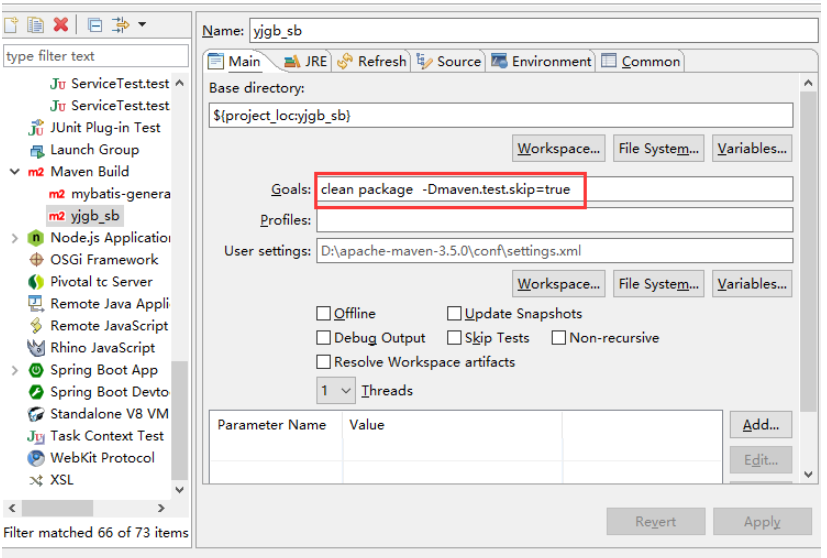This screenshot has width=827, height=558.
Task: Check the Skip Tests option
Action: pos(454,338)
